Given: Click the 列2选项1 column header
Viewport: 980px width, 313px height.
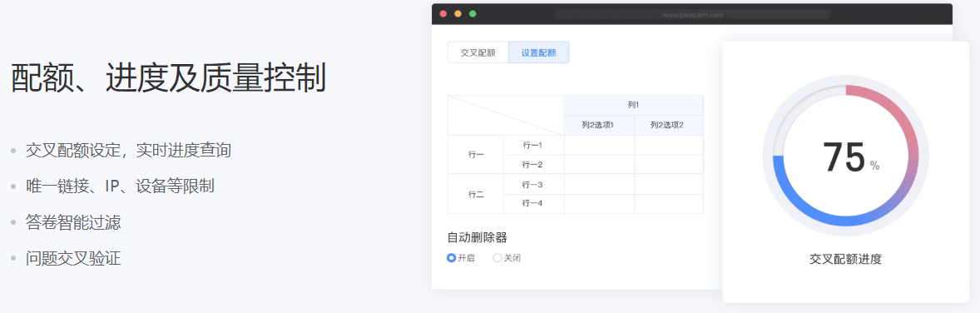Looking at the screenshot, I should [x=599, y=125].
